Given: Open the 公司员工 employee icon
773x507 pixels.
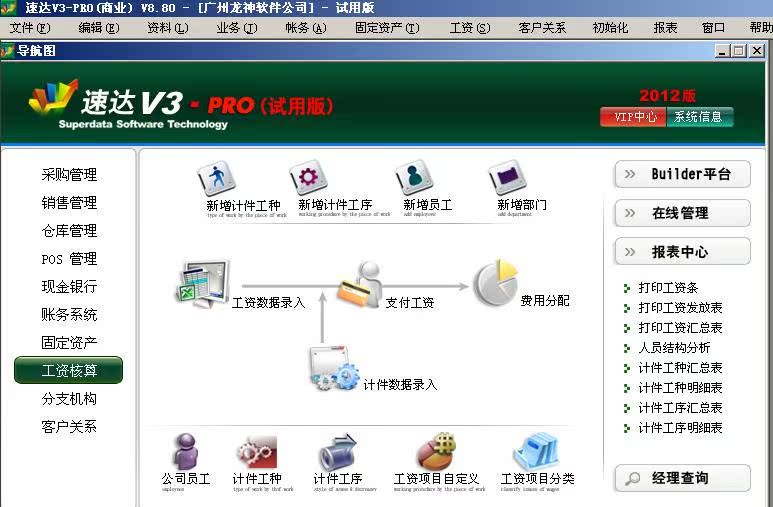Looking at the screenshot, I should click(186, 452).
